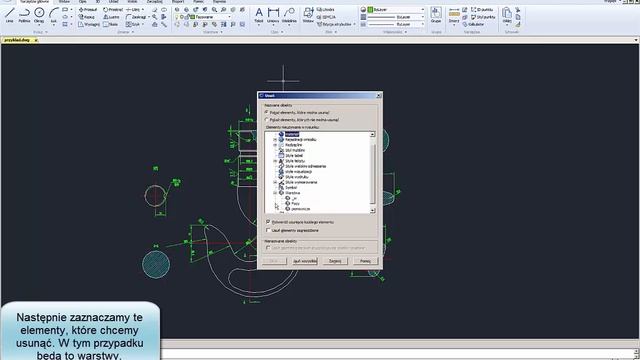640x360 pixels.
Task: Click the Szyk (array) tool
Action: (x=133, y=24)
